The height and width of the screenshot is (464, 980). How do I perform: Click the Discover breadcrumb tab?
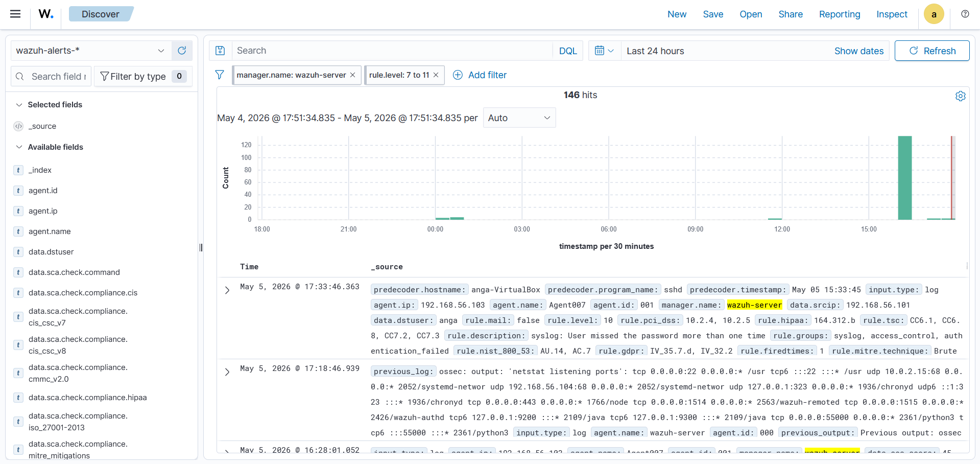click(101, 14)
